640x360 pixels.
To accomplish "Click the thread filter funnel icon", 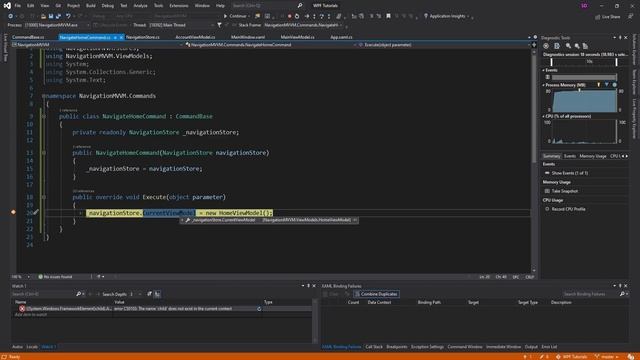I will point(220,25).
